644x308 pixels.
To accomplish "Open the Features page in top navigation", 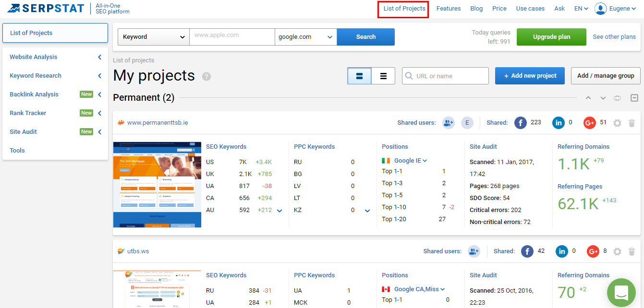I will click(449, 9).
